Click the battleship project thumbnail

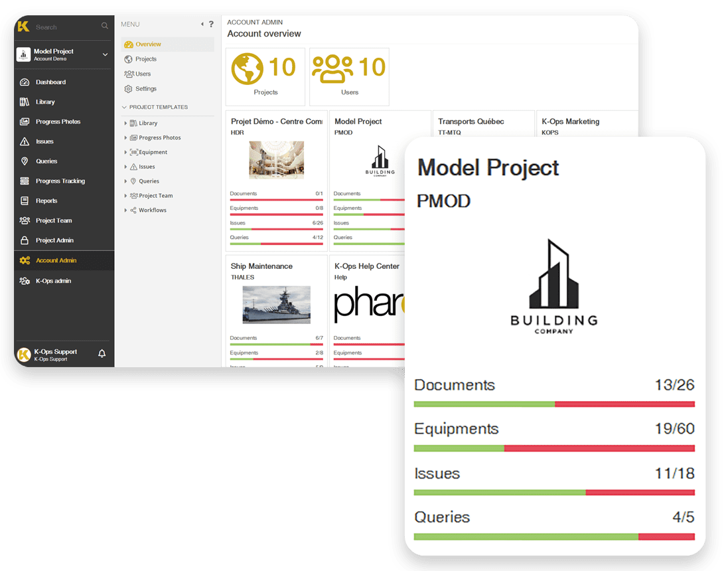pos(276,304)
